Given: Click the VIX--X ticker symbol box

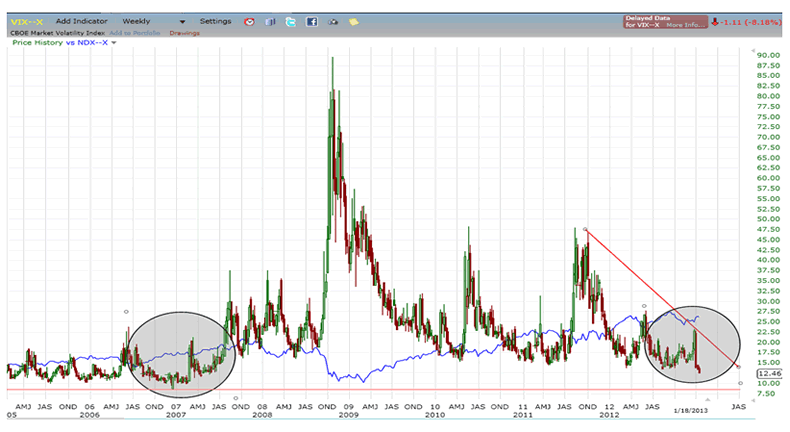Looking at the screenshot, I should (x=26, y=21).
